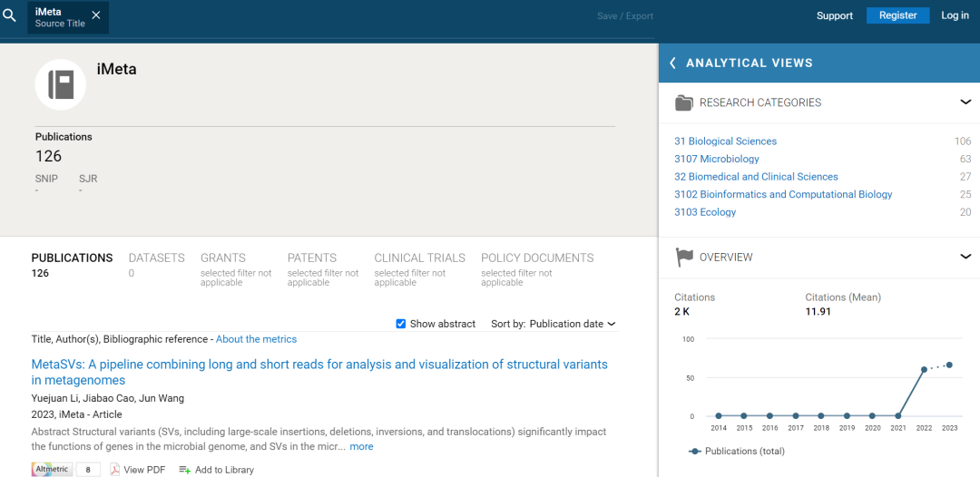The width and height of the screenshot is (980, 477).
Task: Select the Publications tab
Action: (72, 265)
